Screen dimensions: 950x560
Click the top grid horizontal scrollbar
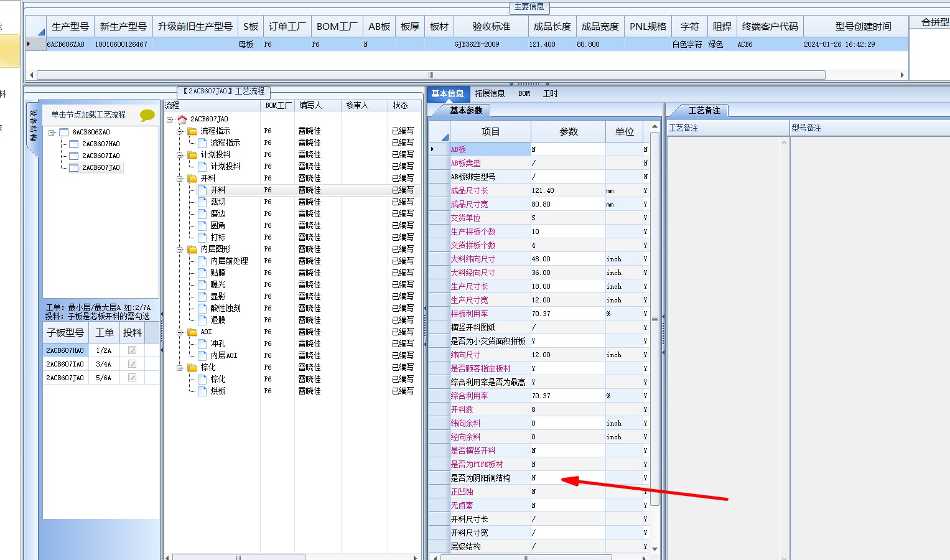[431, 75]
